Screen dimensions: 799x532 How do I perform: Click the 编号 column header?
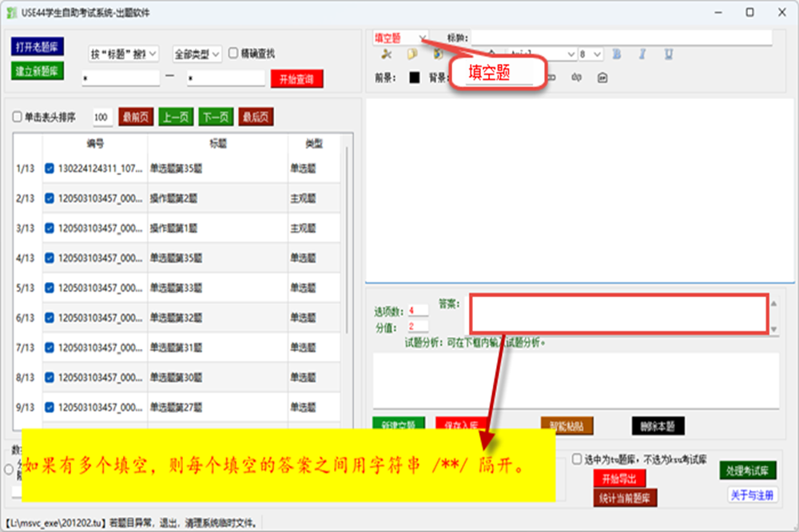(x=95, y=144)
